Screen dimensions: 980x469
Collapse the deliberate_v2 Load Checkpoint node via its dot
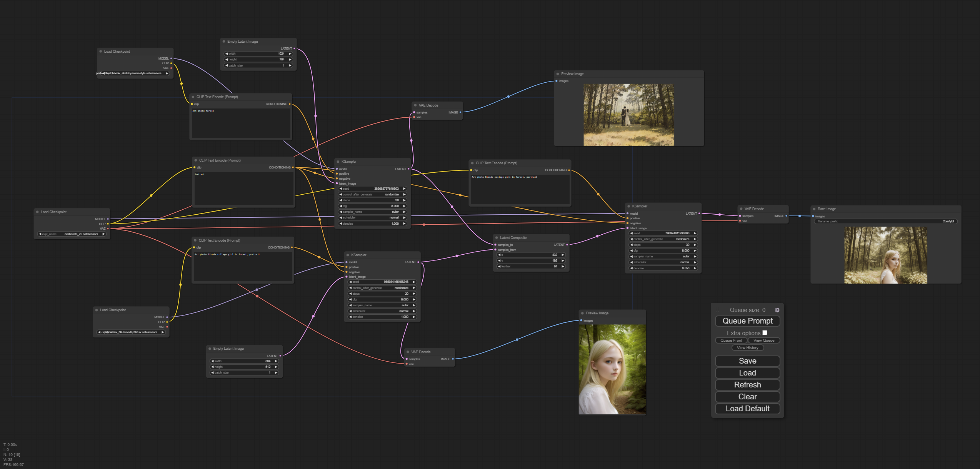[37, 212]
